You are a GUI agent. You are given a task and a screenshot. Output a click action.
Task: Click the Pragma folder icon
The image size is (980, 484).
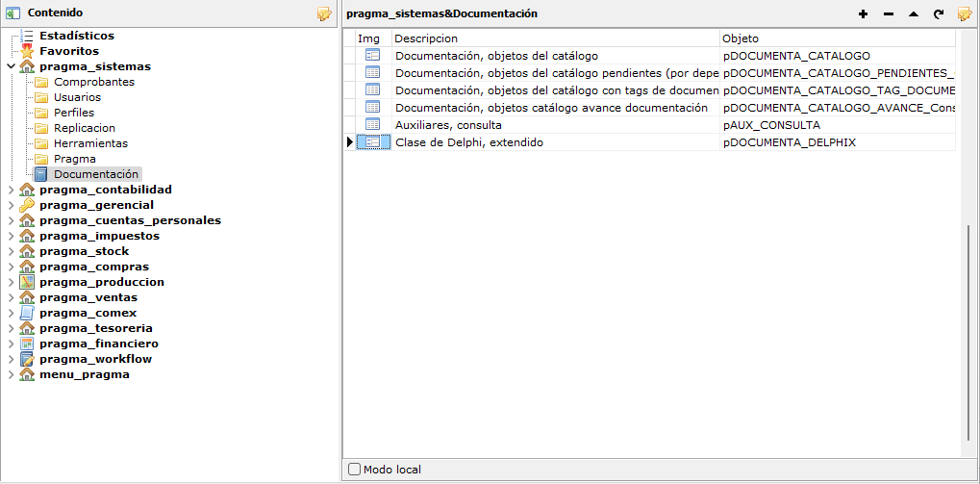click(x=41, y=159)
